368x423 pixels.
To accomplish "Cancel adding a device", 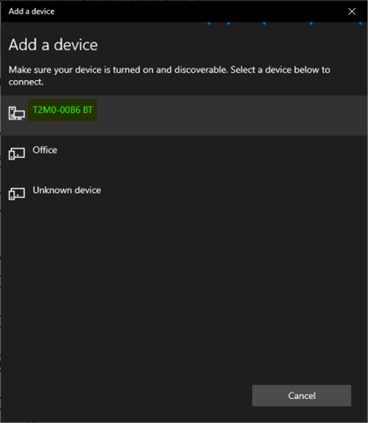I will [x=301, y=396].
